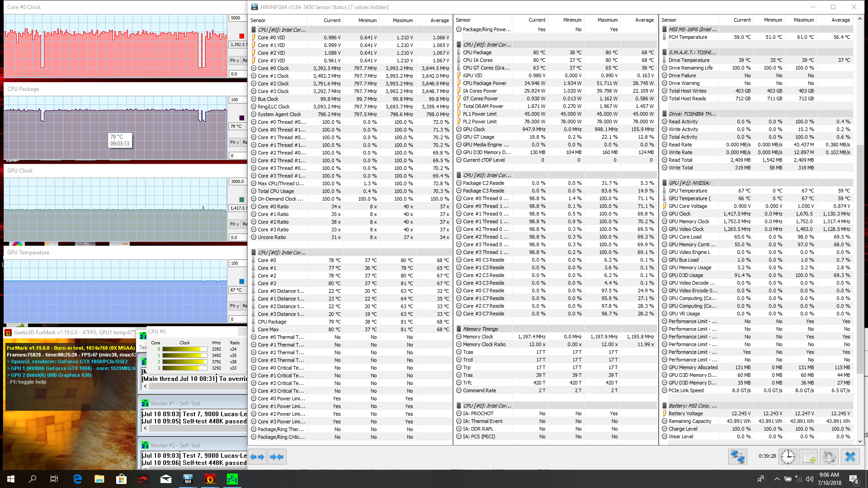The image size is (868, 488).
Task: Pick the blue GPU Temperature graph color
Action: [241, 282]
